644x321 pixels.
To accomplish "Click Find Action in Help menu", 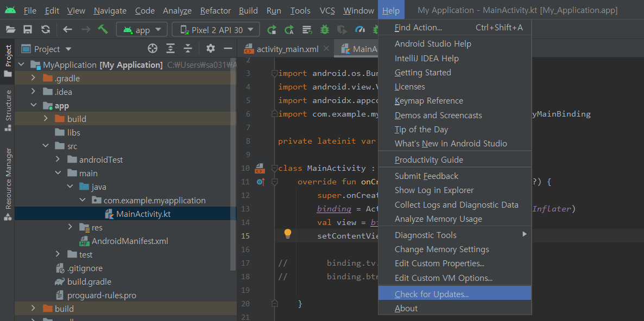I will [x=454, y=28].
